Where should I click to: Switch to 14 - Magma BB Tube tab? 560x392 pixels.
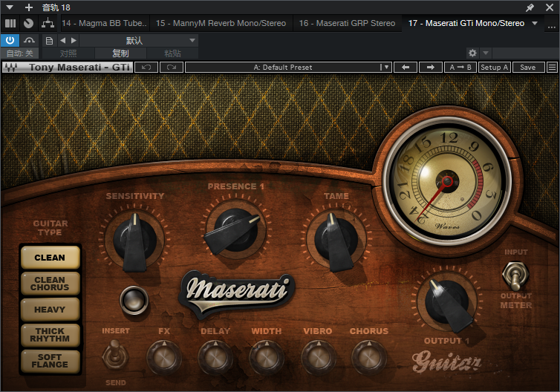[x=104, y=23]
